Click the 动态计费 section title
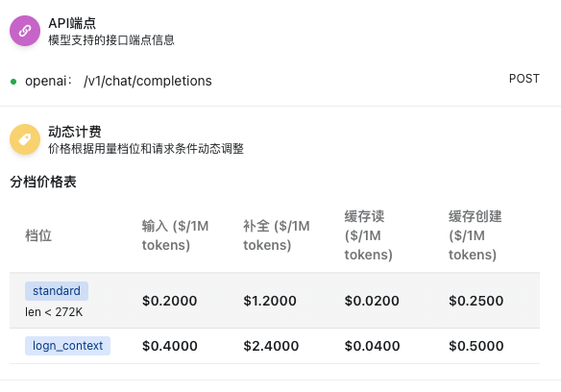The height and width of the screenshot is (392, 561). [x=75, y=132]
